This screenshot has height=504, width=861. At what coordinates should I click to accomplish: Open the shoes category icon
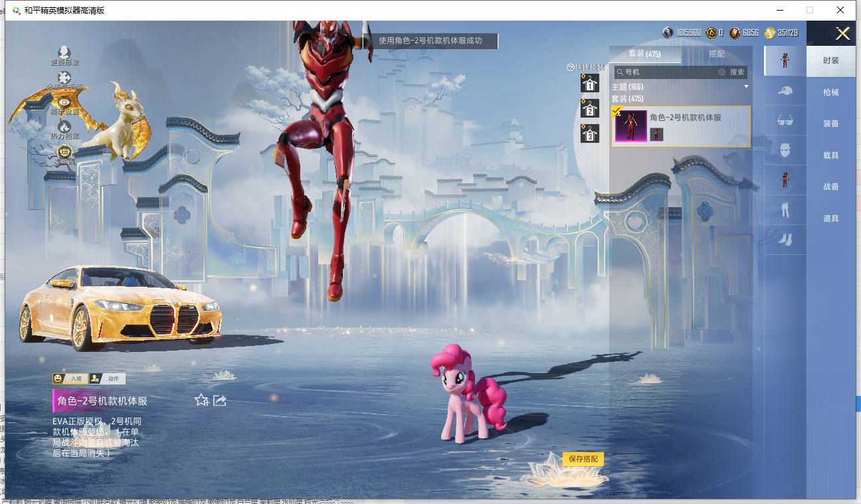(785, 239)
